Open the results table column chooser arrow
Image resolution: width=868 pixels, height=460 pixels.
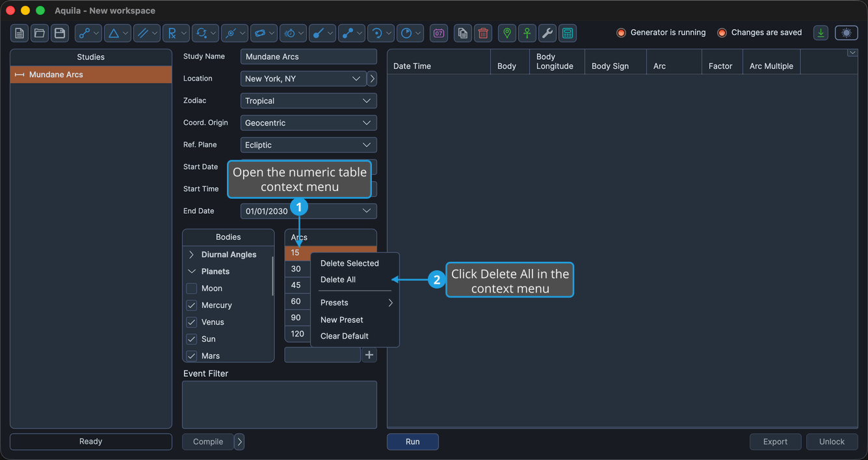point(852,53)
